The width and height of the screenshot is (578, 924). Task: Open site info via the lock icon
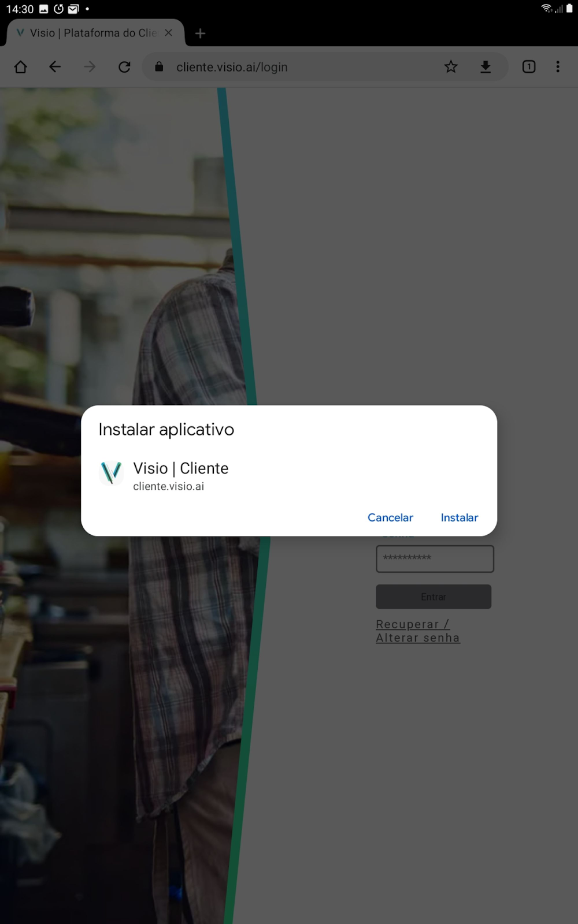[x=159, y=67]
